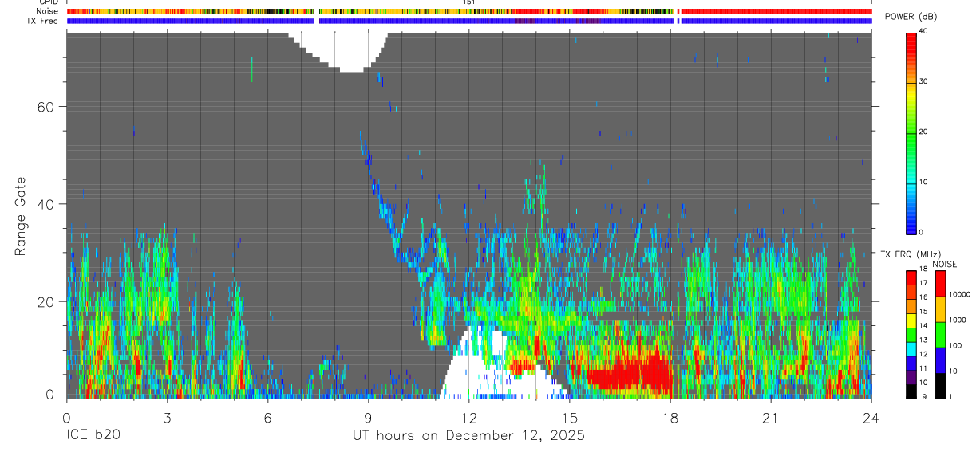Click the 'TX Freq' row label at top left

(43, 21)
